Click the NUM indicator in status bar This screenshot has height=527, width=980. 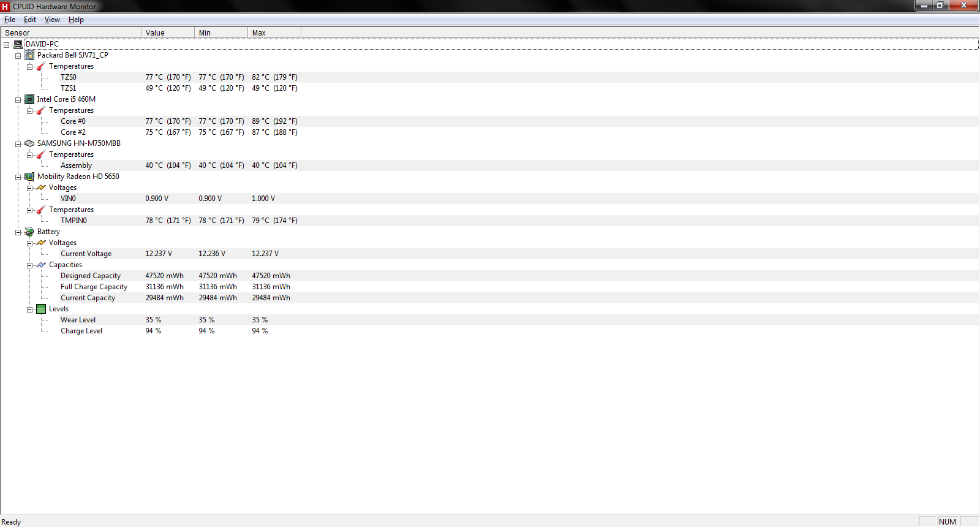point(948,521)
